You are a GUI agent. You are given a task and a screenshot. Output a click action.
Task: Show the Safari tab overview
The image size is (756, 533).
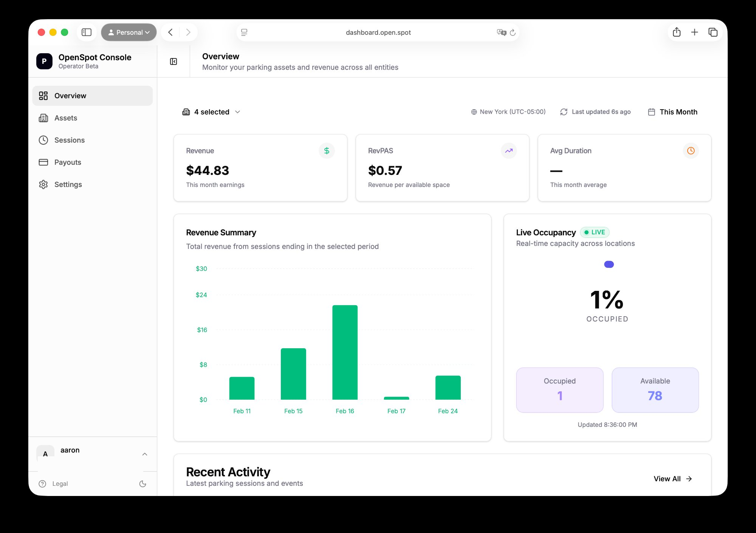[713, 32]
